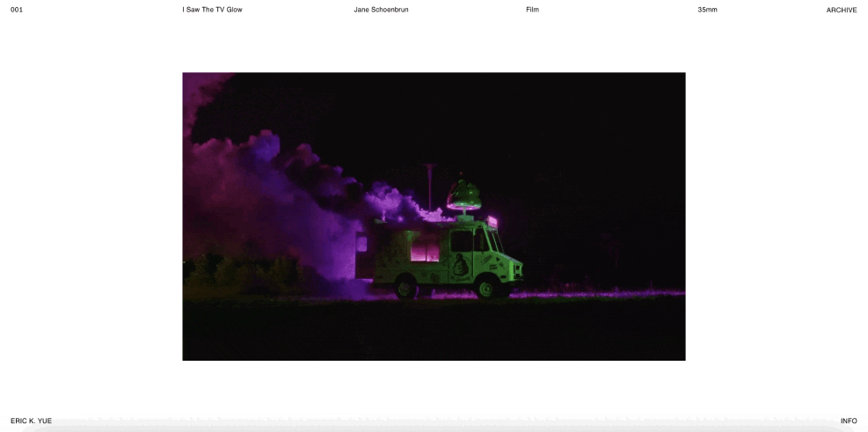
Task: Click the ERIC K. YUE name link
Action: (31, 421)
